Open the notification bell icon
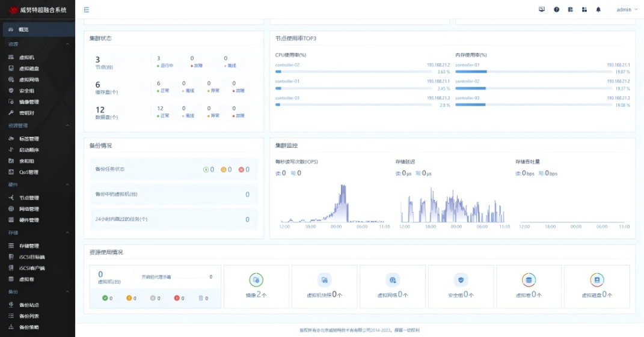The height and width of the screenshot is (337, 644). 598,10
